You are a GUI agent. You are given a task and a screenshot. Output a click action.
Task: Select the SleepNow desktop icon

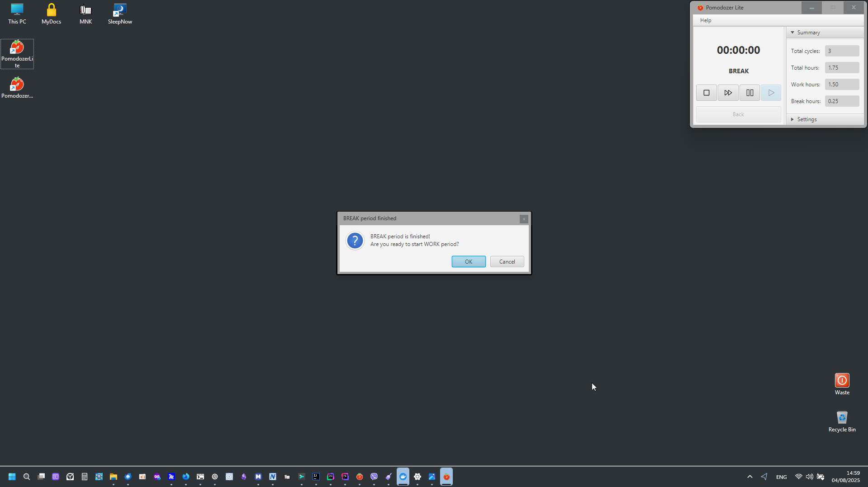tap(120, 14)
